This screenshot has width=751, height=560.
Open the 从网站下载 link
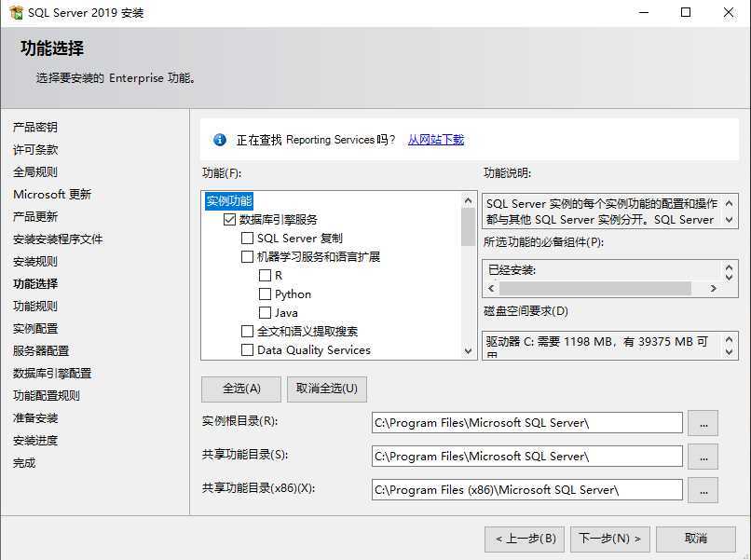coord(436,140)
